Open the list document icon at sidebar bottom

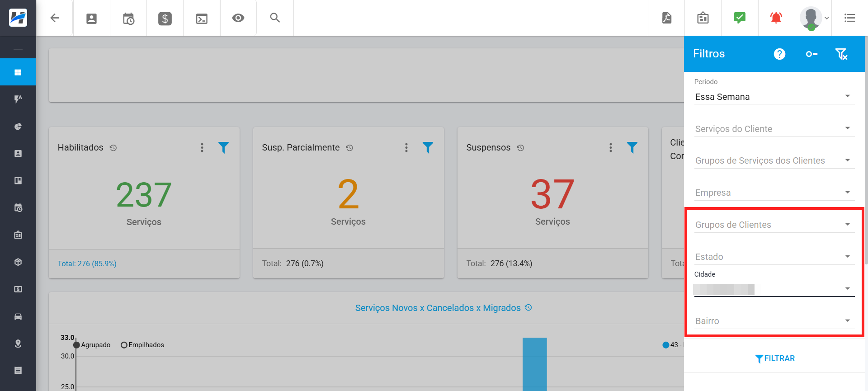(x=18, y=371)
